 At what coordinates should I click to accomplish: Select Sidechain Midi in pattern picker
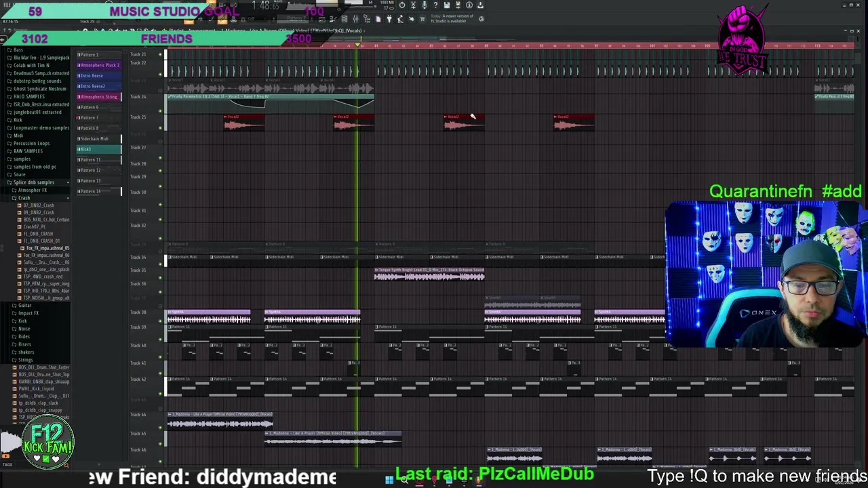click(x=99, y=138)
